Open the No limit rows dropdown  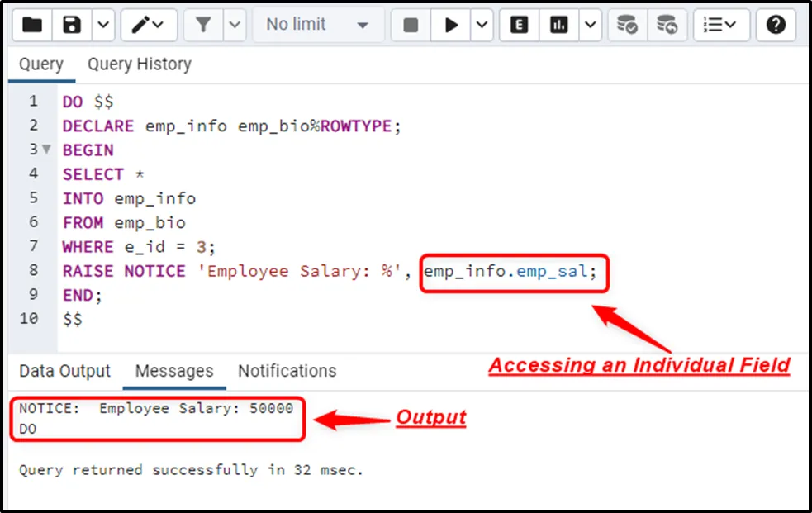pyautogui.click(x=316, y=25)
